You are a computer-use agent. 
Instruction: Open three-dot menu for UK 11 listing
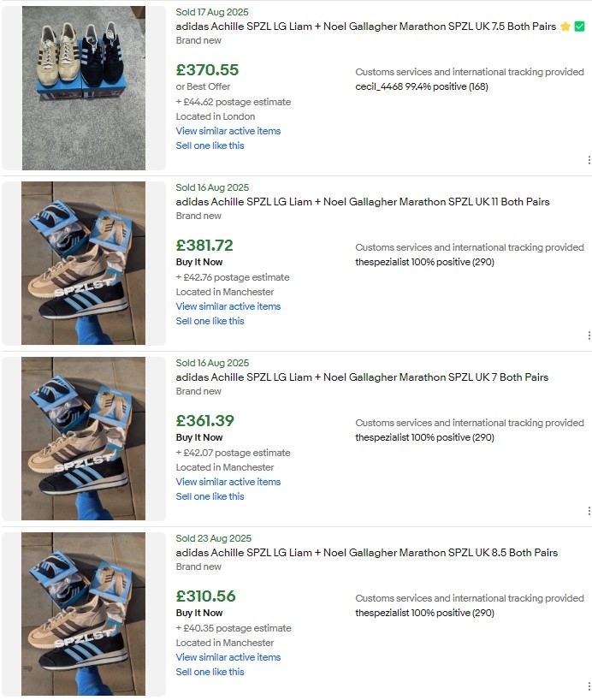589,335
